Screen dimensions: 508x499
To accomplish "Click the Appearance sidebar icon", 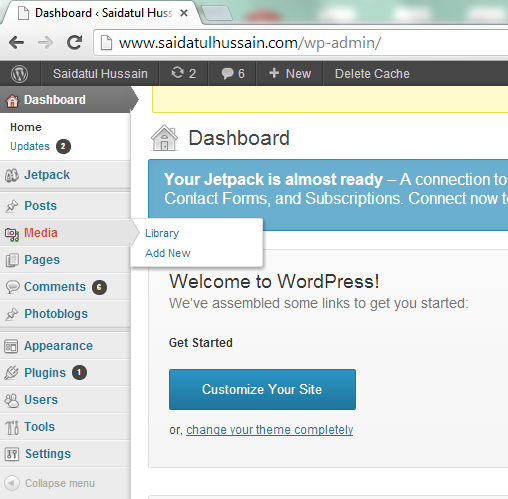I will pos(11,346).
